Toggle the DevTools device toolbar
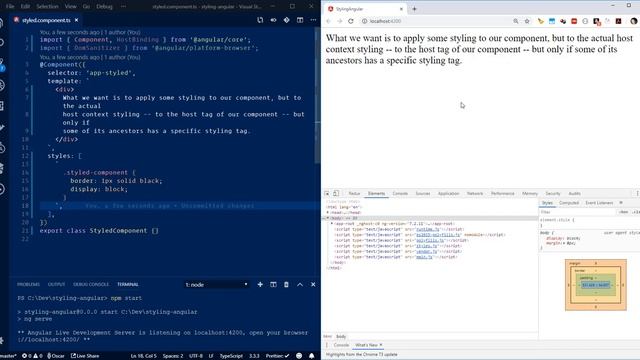 336,193
